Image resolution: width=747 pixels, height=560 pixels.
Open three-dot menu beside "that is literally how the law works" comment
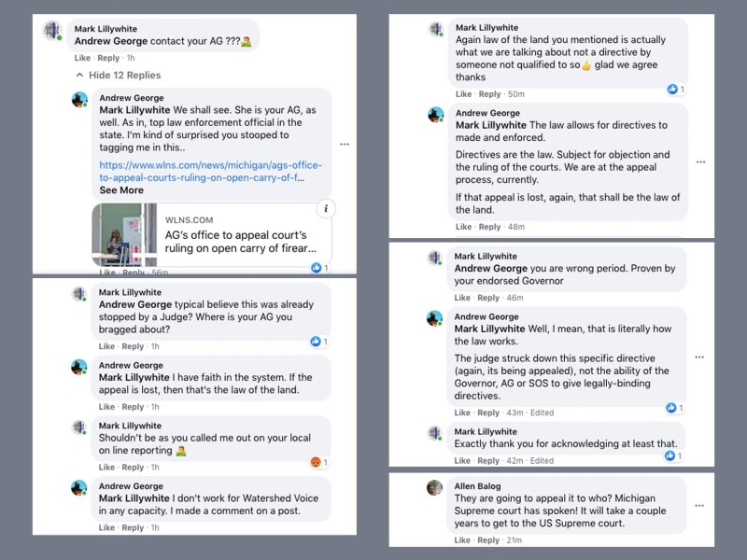pos(698,357)
